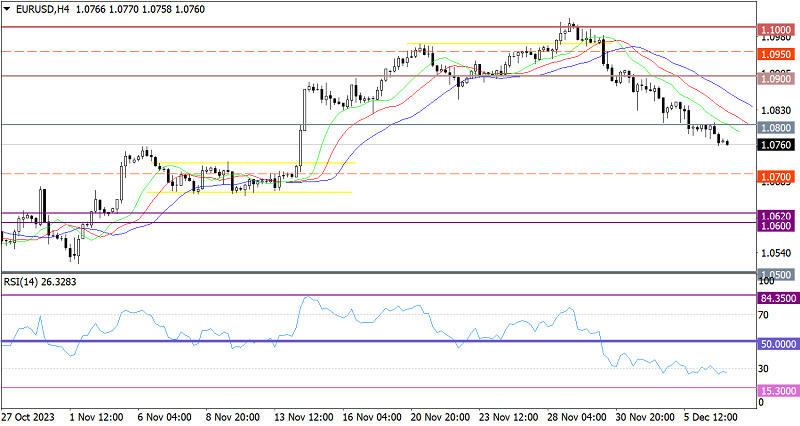
Task: Click the 1.1000 price level label
Action: coord(778,30)
